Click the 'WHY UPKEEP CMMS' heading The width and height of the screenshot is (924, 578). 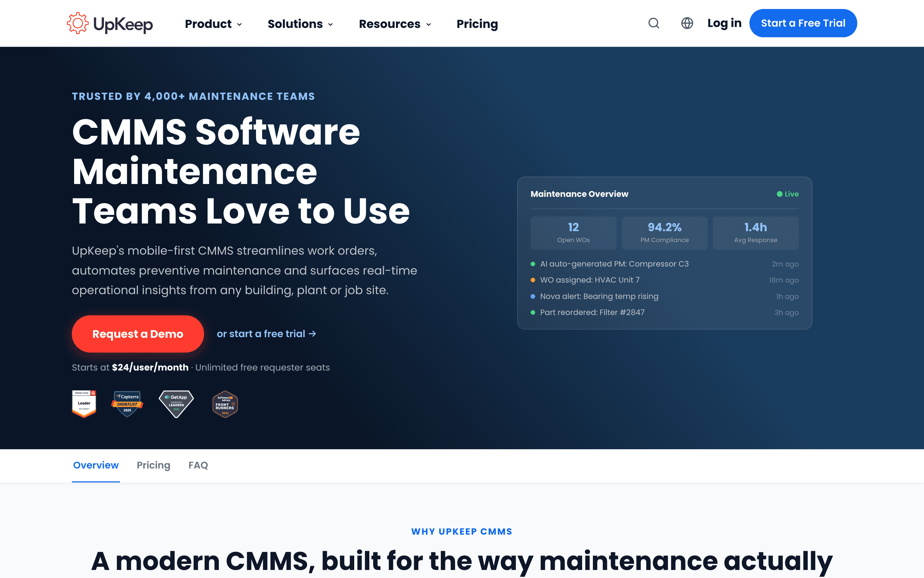[x=462, y=531]
